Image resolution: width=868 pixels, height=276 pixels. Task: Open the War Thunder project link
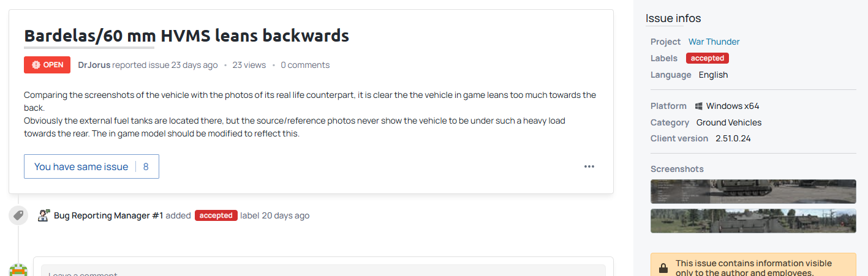point(714,42)
